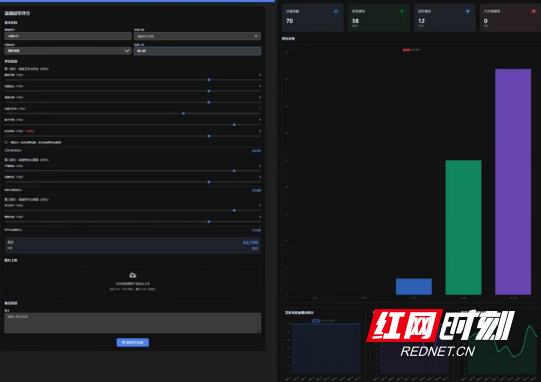
Task: Click the "58" statistic card
Action: point(378,18)
